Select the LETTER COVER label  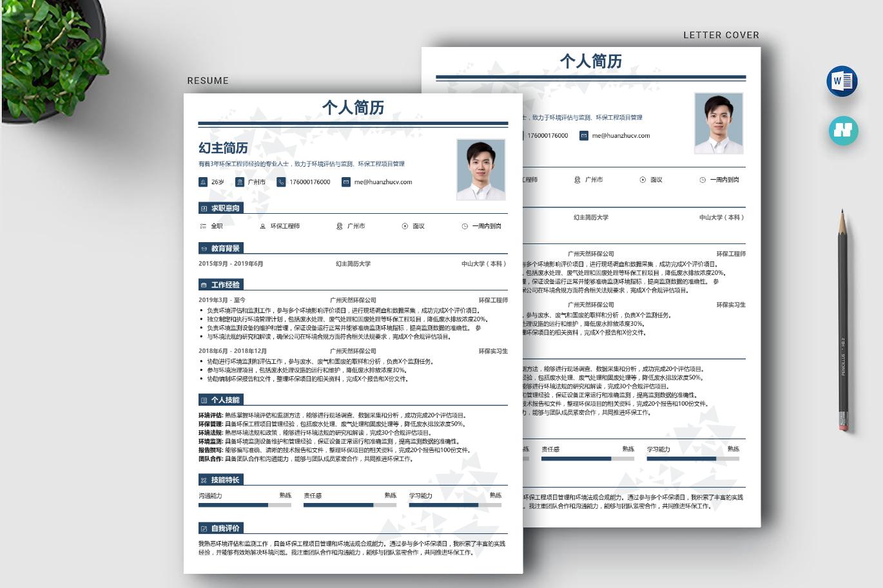721,35
